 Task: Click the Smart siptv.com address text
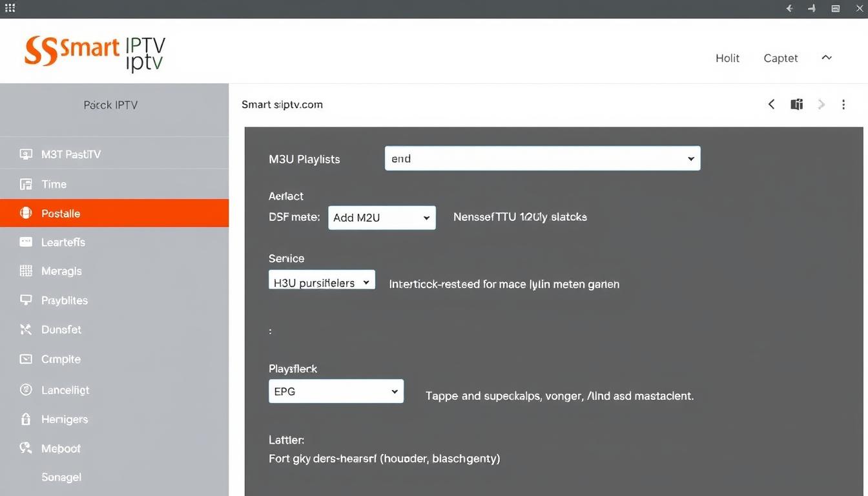[x=282, y=104]
